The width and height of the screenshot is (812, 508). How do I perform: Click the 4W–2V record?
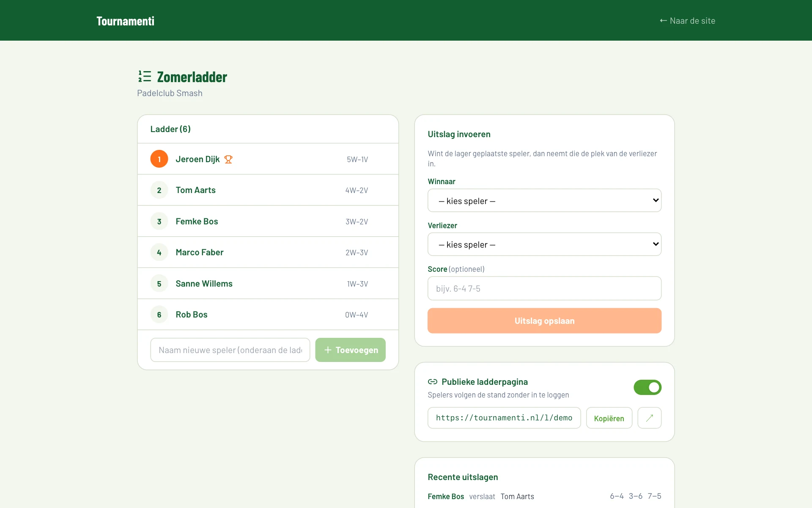357,190
